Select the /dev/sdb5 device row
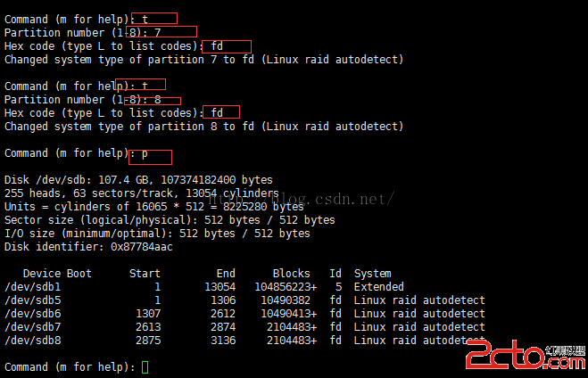Image resolution: width=588 pixels, height=378 pixels. point(244,300)
